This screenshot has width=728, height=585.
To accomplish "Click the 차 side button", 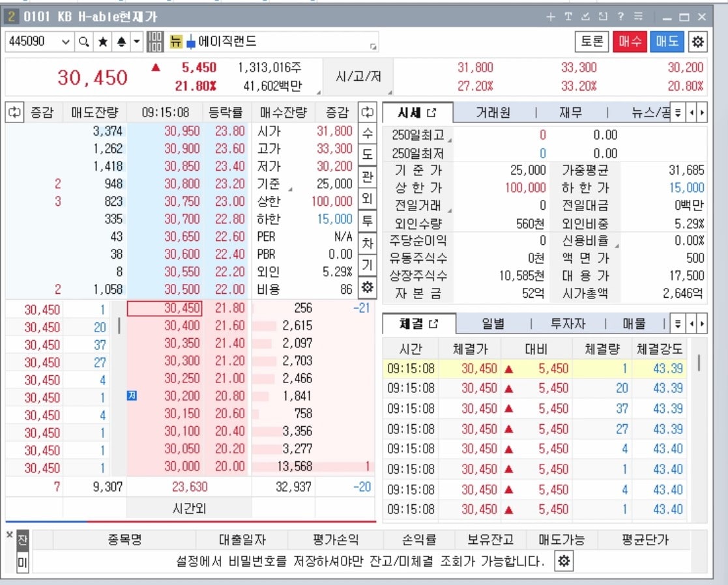I will 367,243.
